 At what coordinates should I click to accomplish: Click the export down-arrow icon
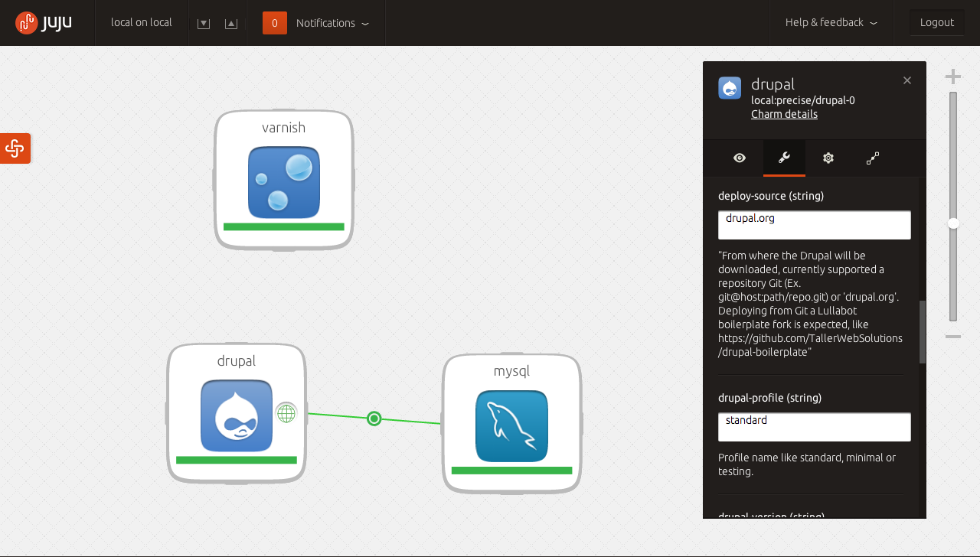(204, 24)
